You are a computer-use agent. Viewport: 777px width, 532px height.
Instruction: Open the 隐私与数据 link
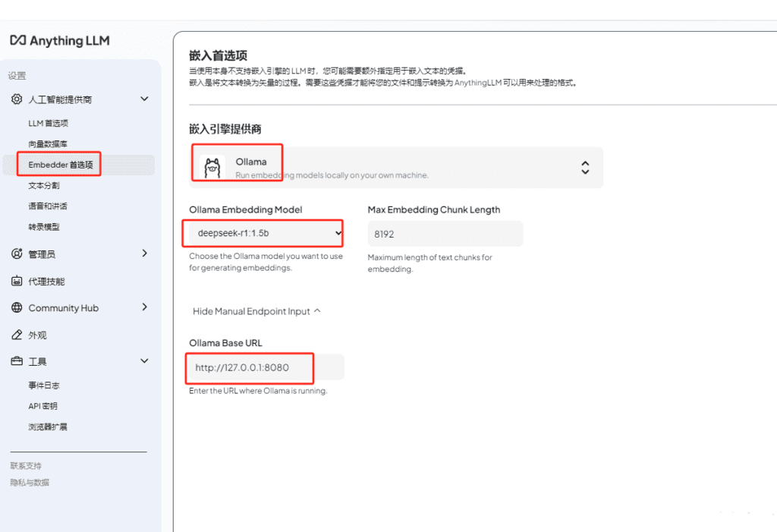tap(30, 483)
